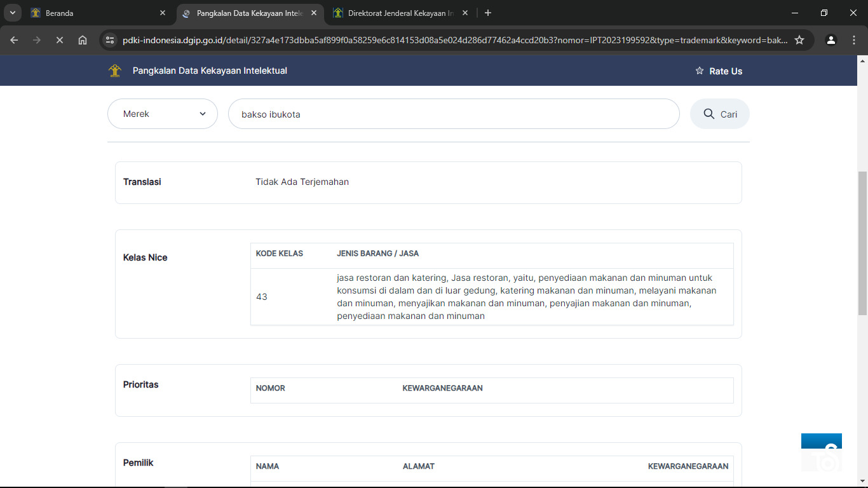Stop loading the page

click(60, 40)
